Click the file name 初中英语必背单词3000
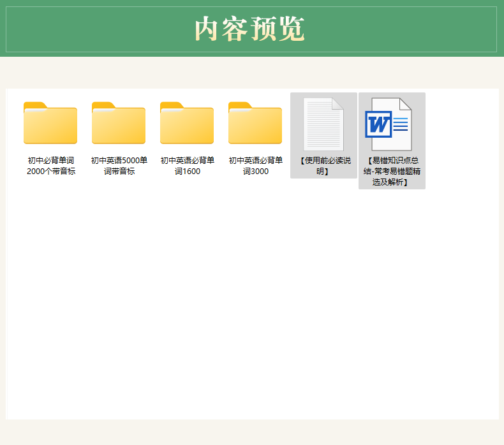504x445 pixels. click(x=256, y=166)
